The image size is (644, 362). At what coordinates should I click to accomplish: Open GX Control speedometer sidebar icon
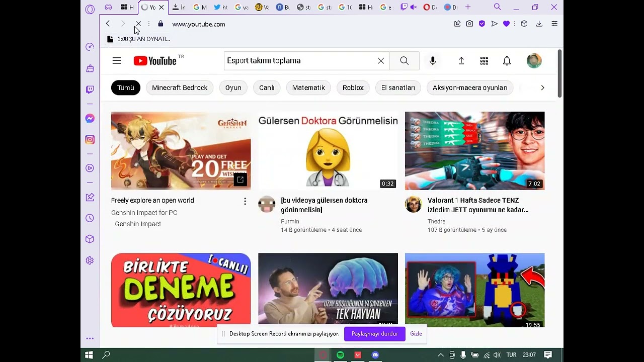pyautogui.click(x=90, y=47)
